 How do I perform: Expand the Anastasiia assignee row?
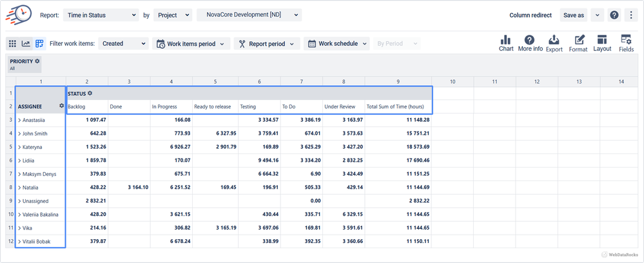point(20,120)
